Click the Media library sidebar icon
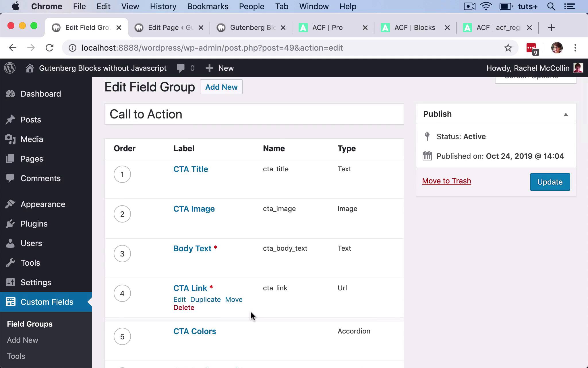This screenshot has width=588, height=368. pyautogui.click(x=10, y=139)
